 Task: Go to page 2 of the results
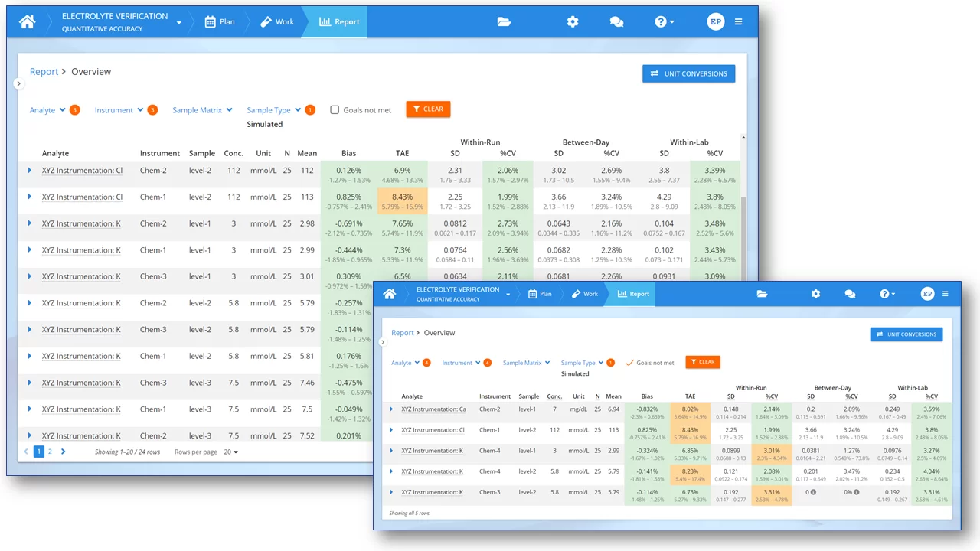(x=51, y=452)
